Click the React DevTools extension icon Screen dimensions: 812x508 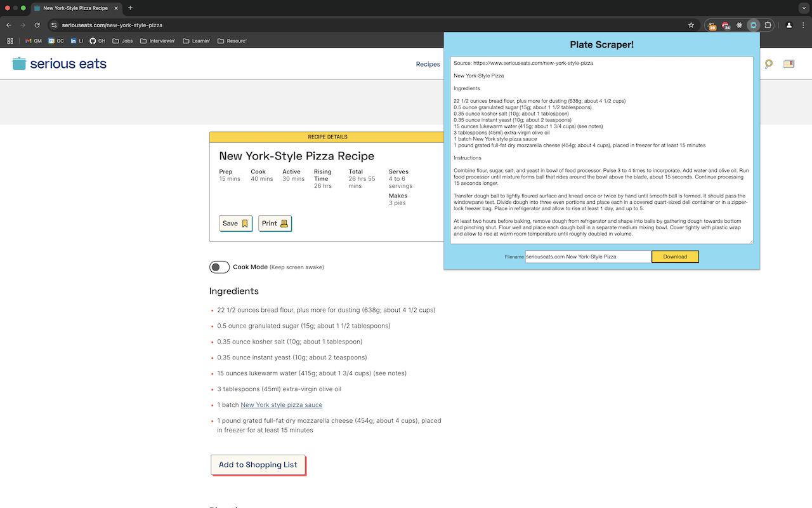click(740, 25)
